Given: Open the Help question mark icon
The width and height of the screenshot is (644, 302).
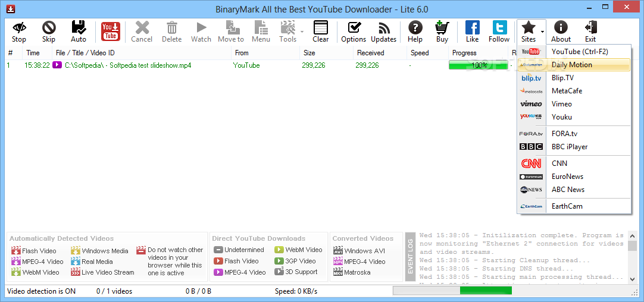Looking at the screenshot, I should (415, 28).
